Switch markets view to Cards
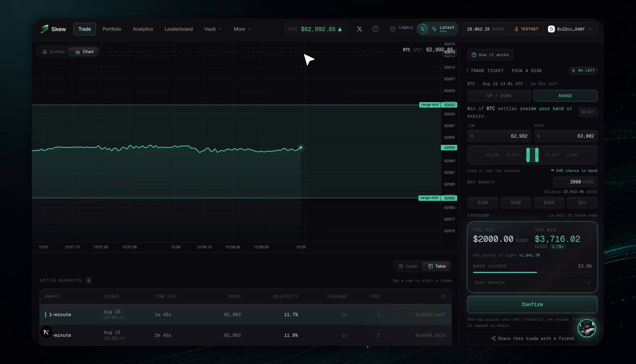 [x=408, y=266]
